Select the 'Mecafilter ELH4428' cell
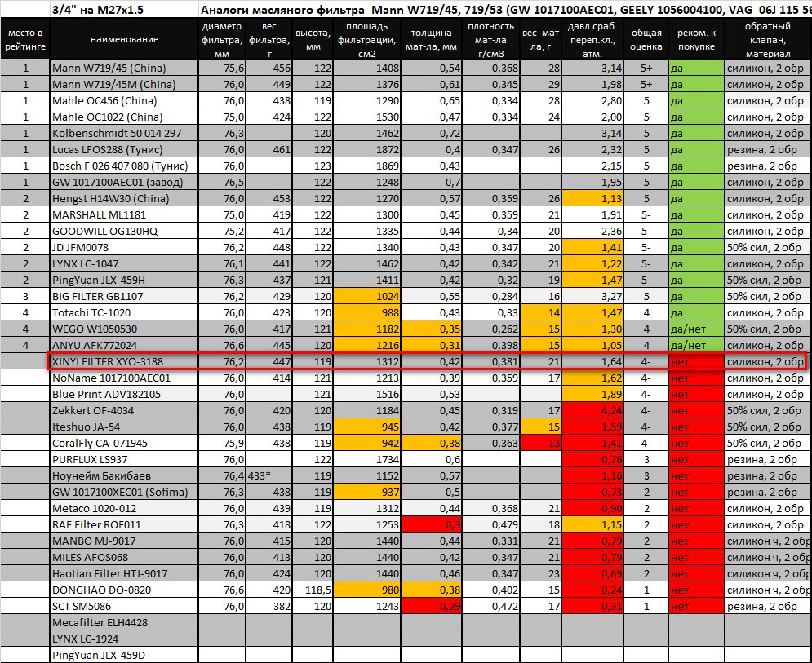The width and height of the screenshot is (812, 663). coord(124,622)
